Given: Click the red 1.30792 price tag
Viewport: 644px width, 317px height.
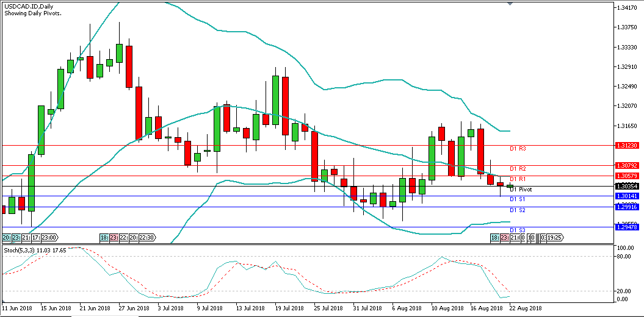Looking at the screenshot, I should pyautogui.click(x=627, y=166).
